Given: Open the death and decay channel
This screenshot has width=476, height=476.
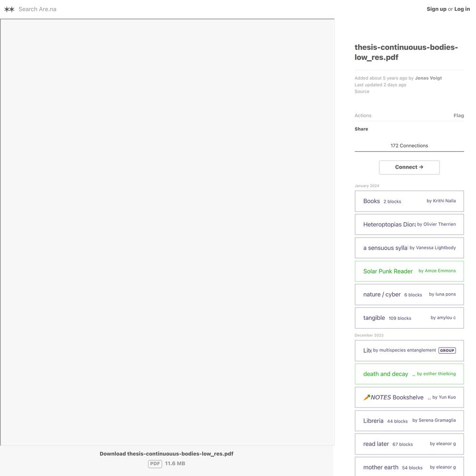Looking at the screenshot, I should pos(409,374).
